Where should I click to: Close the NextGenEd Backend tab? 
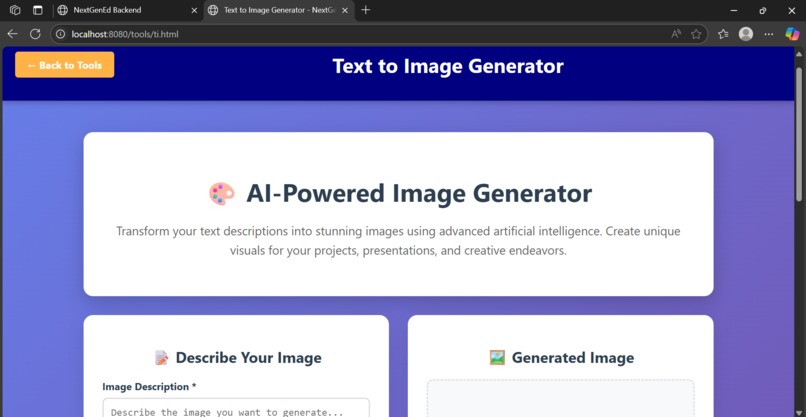coord(194,10)
